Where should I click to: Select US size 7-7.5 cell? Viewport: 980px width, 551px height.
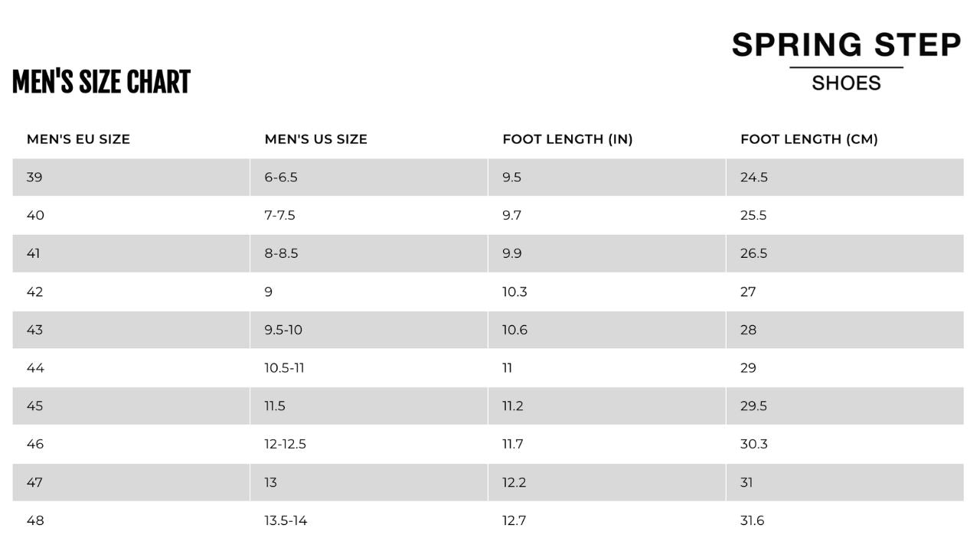[x=279, y=216]
